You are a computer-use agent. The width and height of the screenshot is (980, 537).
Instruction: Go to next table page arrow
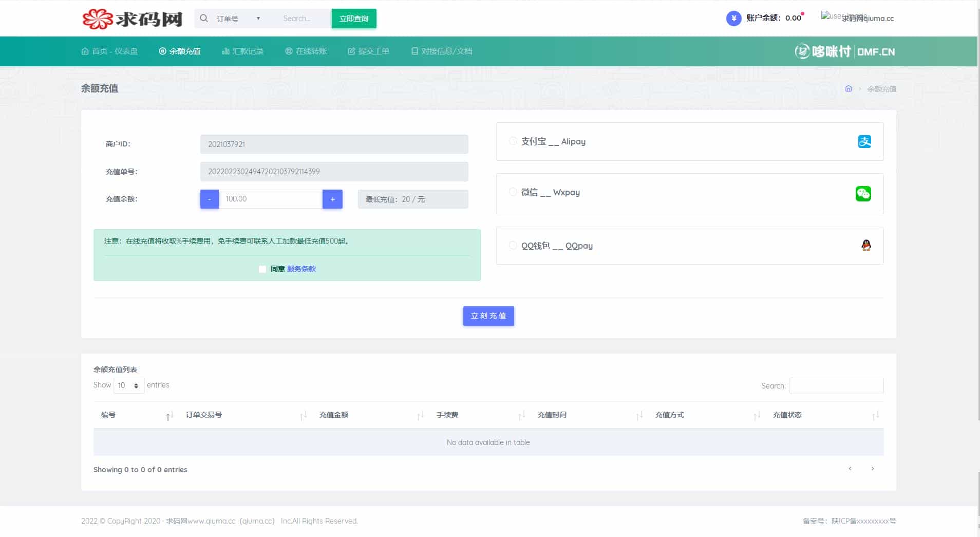click(872, 469)
